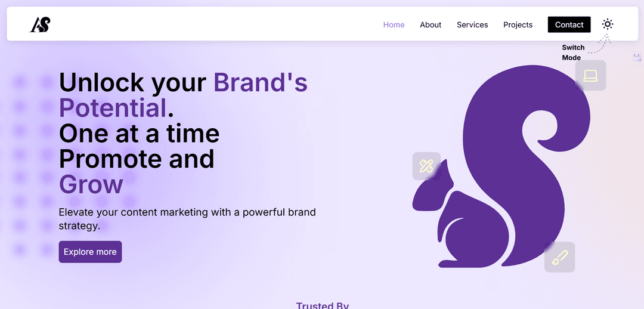Navigate to the Services section

click(472, 24)
